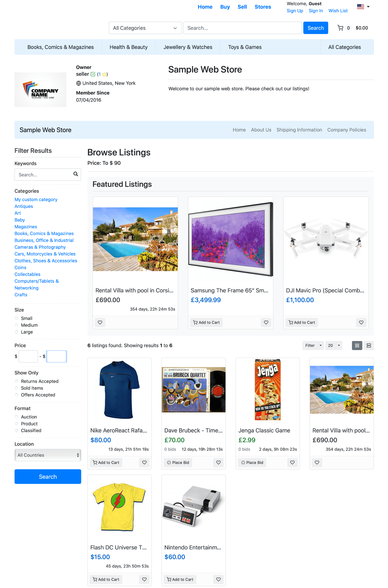
Task: Switch to list view layout icon
Action: (x=368, y=346)
